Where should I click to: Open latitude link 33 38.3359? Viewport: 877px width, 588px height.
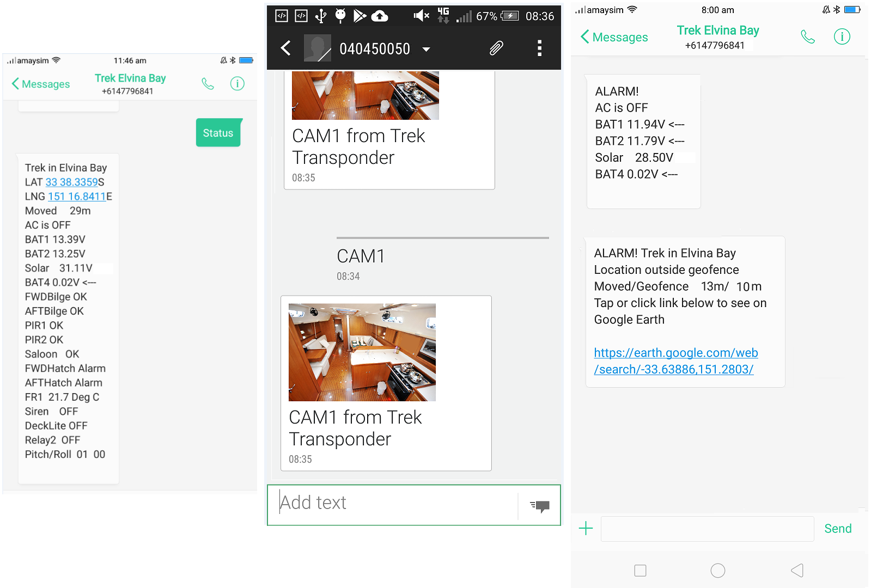point(72,182)
